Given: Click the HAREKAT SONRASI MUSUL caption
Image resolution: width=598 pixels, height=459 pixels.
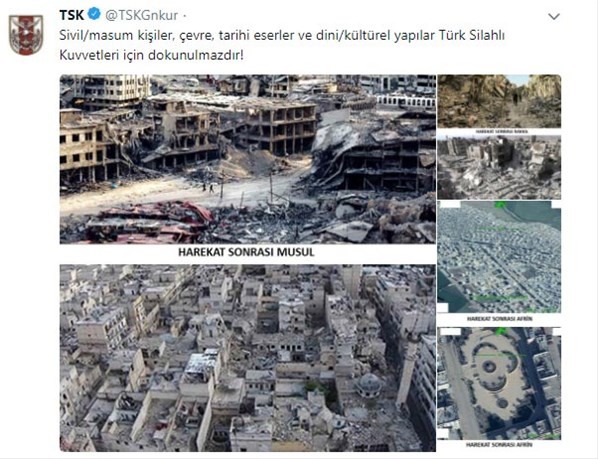Looking at the screenshot, I should click(246, 252).
